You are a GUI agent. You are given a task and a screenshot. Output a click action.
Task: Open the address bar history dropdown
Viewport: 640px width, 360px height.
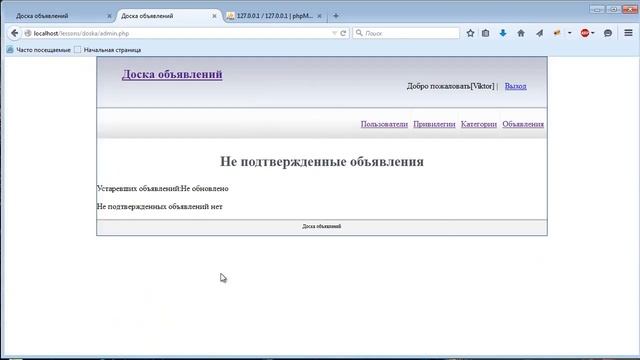[334, 33]
